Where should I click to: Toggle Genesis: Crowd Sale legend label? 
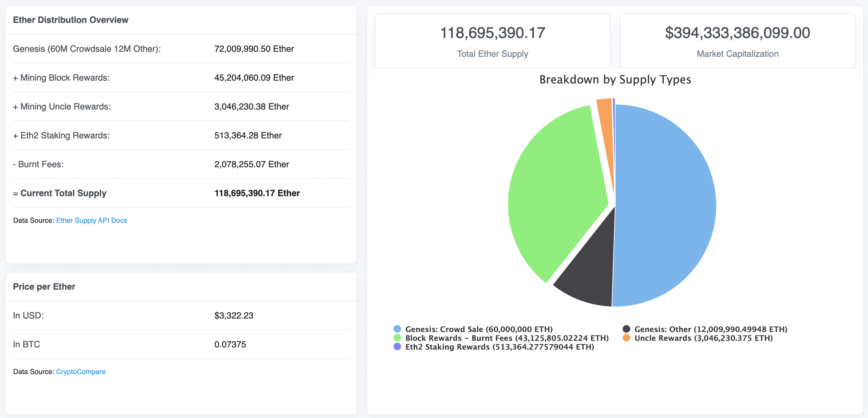pos(479,329)
